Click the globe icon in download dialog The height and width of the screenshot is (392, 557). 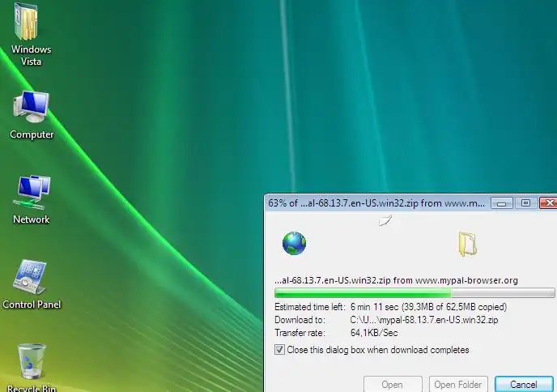[294, 244]
